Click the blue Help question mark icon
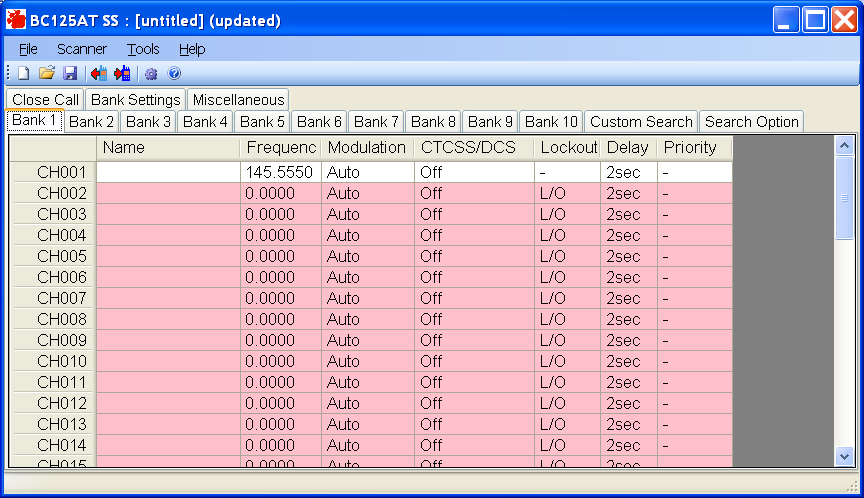The image size is (864, 498). click(174, 73)
